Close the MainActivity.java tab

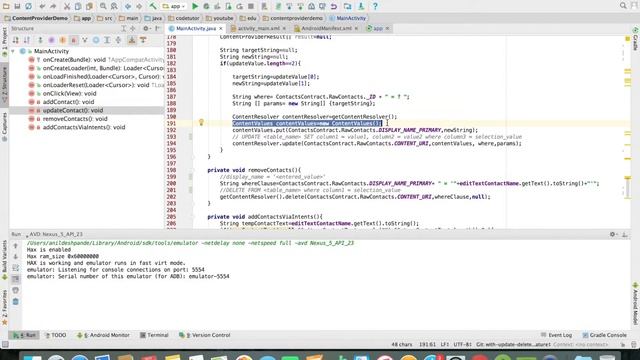pos(221,29)
